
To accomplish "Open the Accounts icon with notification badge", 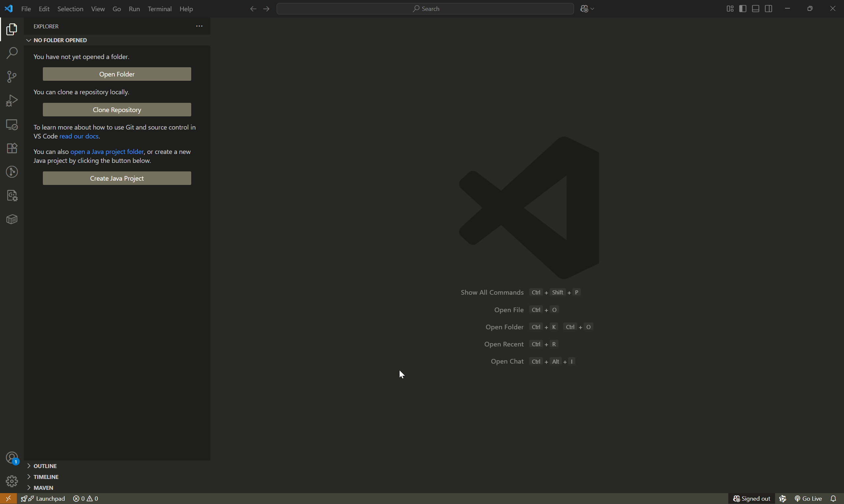I will (x=12, y=458).
